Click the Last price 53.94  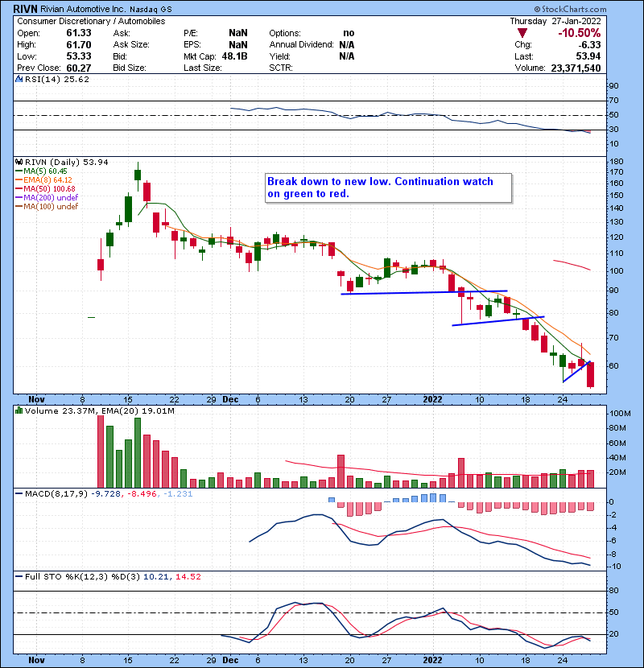click(588, 56)
